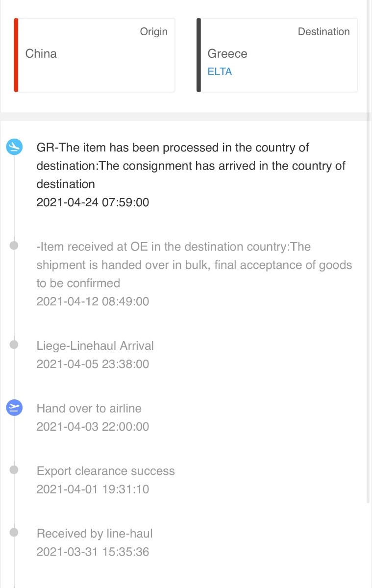Click the gray dot beside Export clearance success

click(14, 470)
